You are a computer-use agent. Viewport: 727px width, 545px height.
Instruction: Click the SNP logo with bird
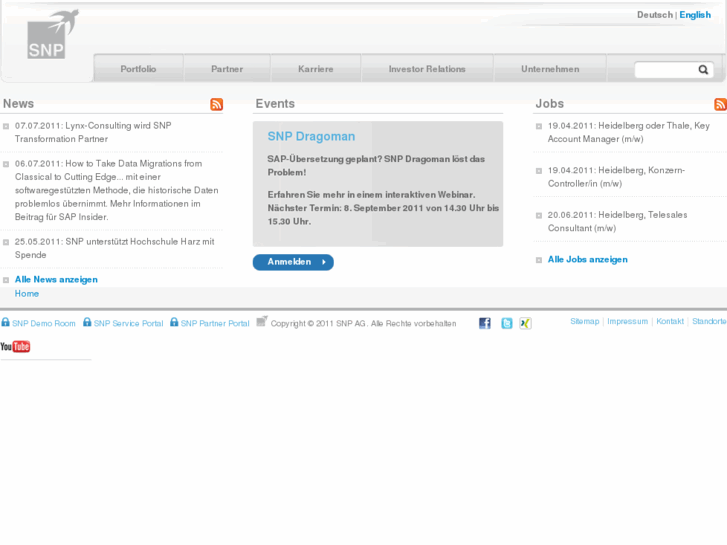coord(53,34)
